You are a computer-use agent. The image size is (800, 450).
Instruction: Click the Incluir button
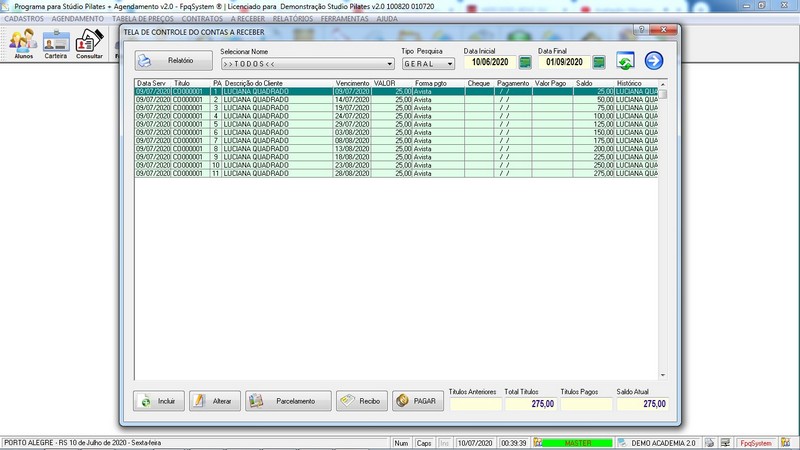point(159,401)
